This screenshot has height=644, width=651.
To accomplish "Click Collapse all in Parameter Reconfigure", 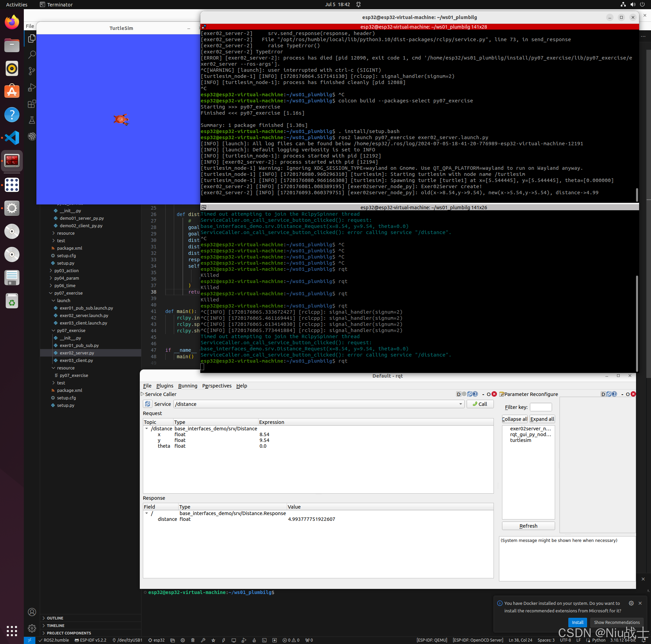I will tap(514, 419).
